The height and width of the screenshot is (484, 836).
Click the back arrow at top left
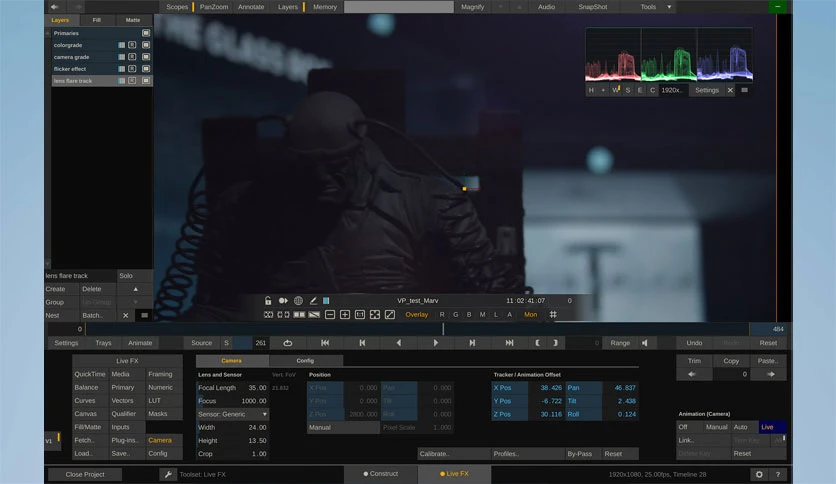[x=54, y=7]
